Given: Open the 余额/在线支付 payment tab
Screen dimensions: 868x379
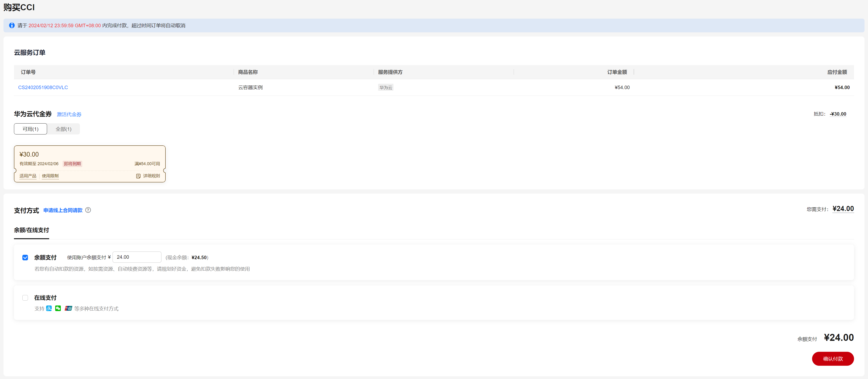Looking at the screenshot, I should point(31,230).
